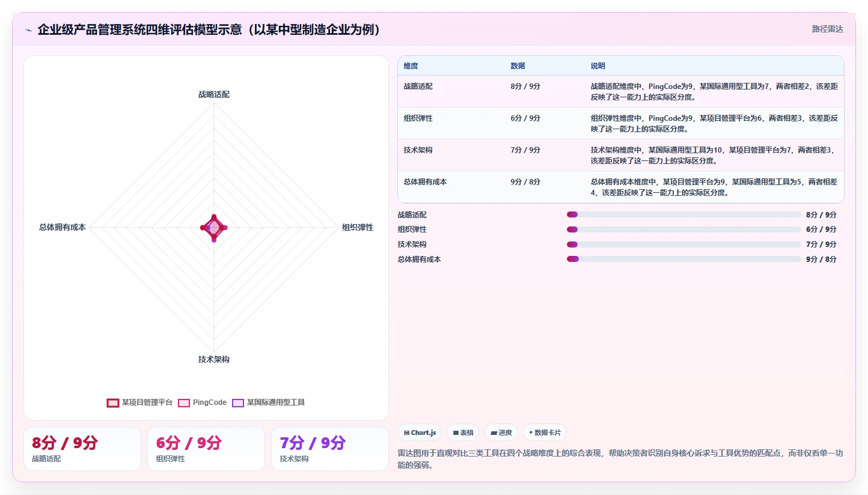
Task: Click the 战略适配 radar axis label
Action: pyautogui.click(x=214, y=94)
